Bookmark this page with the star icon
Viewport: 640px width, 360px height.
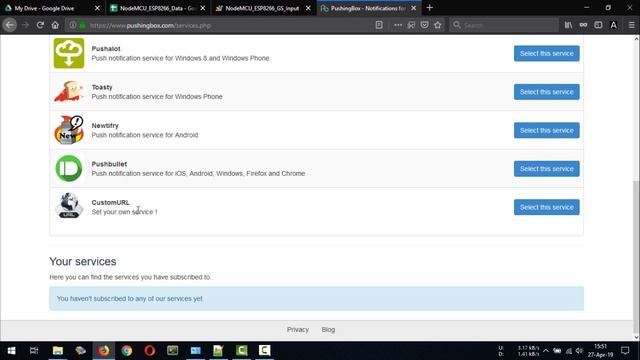[x=438, y=25]
